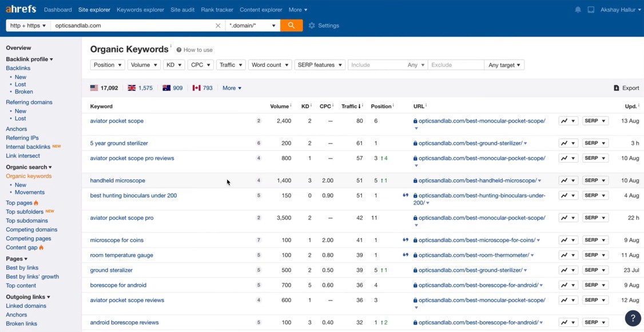644x332 pixels.
Task: Click the Settings gear icon
Action: point(312,26)
